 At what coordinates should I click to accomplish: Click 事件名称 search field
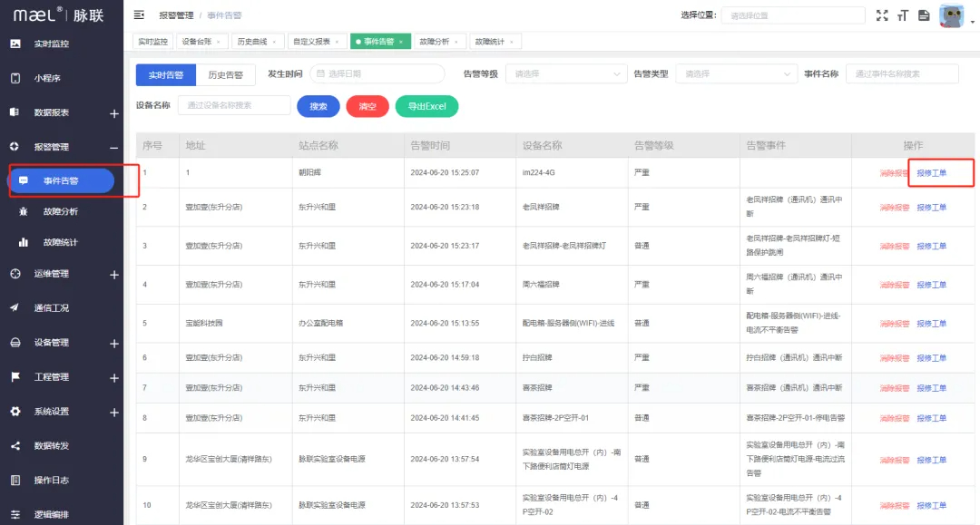click(902, 73)
